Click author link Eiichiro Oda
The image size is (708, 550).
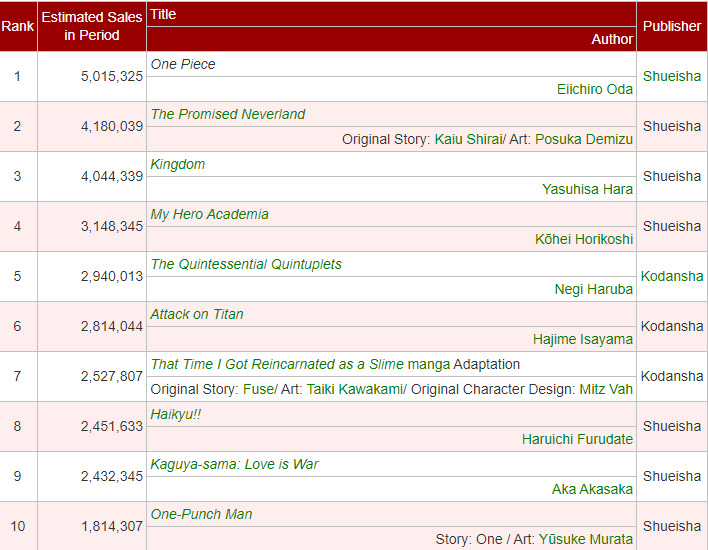pos(594,89)
